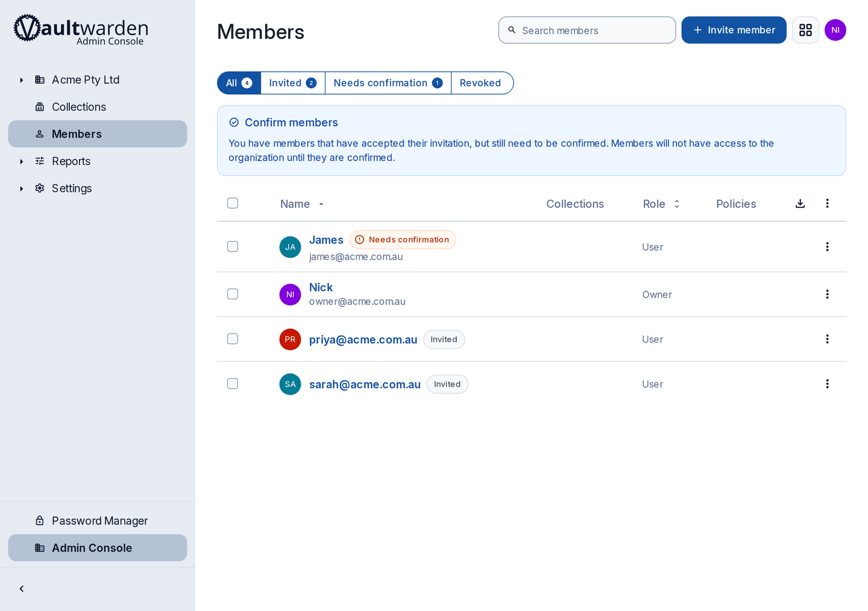The width and height of the screenshot is (868, 611).
Task: Click the Invited badge beside sarah
Action: click(447, 384)
